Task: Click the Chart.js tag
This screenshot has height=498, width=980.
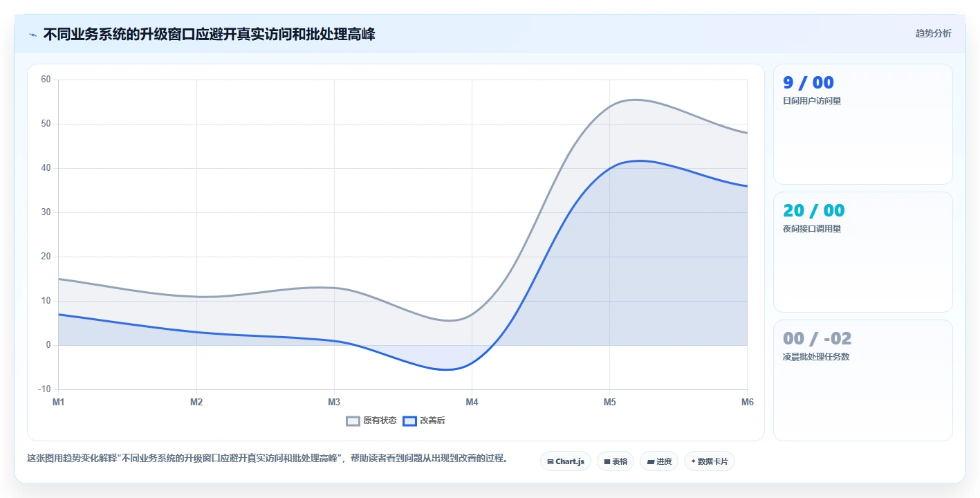Action: pyautogui.click(x=566, y=461)
